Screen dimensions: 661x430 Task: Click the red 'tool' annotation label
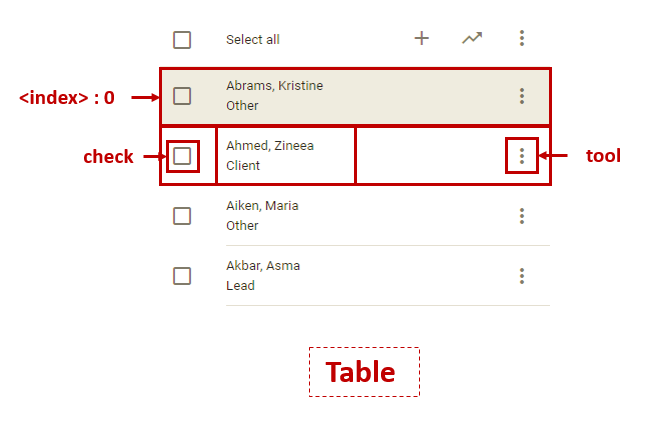pos(603,156)
